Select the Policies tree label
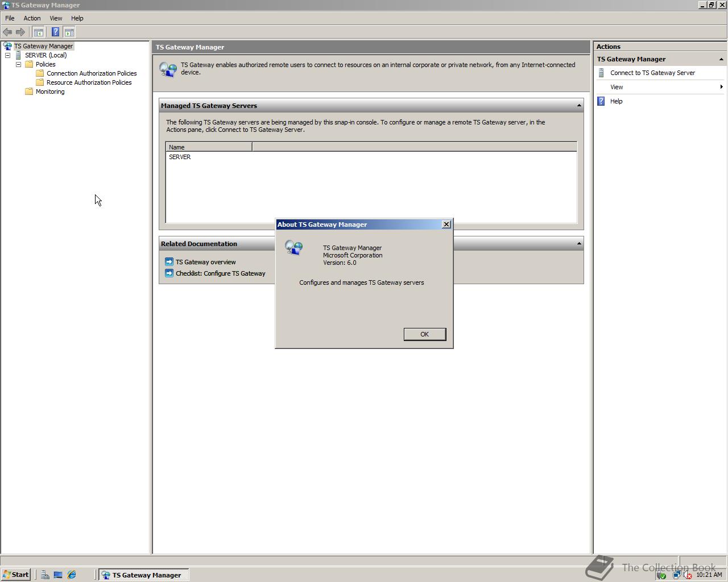 (x=45, y=64)
